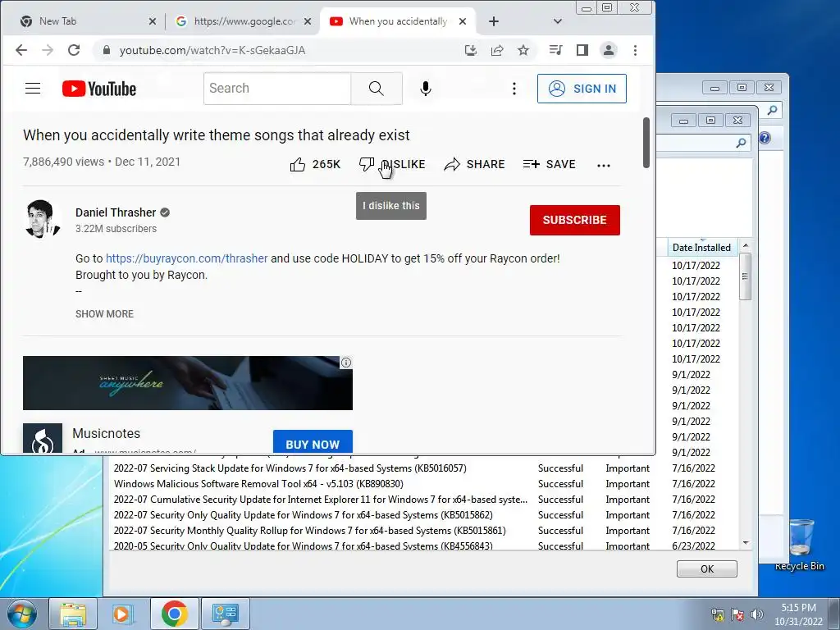The width and height of the screenshot is (840, 630).
Task: Click the address bar URL
Action: click(212, 50)
